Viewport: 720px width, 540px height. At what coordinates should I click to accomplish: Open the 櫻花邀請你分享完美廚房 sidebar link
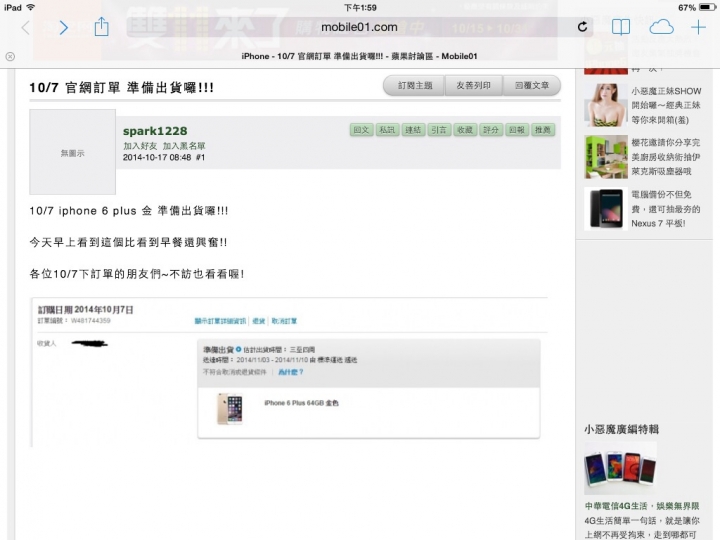665,157
